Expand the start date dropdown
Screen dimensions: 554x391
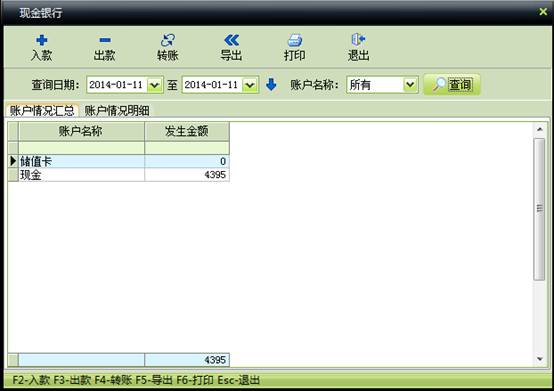154,85
